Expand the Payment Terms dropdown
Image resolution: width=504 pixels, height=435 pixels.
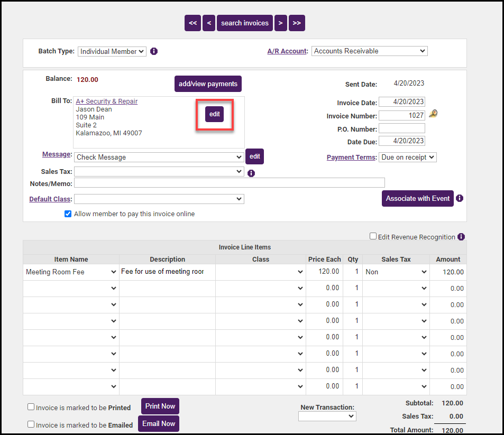[407, 157]
